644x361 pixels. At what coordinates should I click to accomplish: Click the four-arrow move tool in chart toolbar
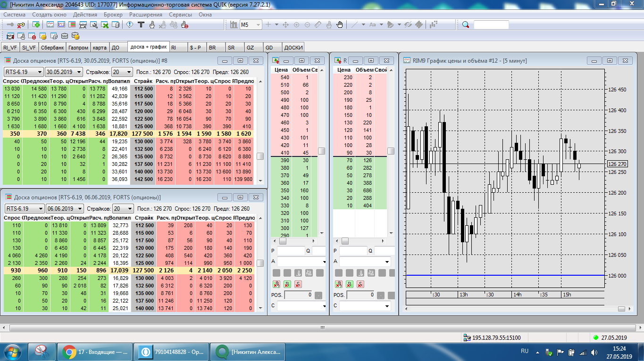pyautogui.click(x=285, y=25)
